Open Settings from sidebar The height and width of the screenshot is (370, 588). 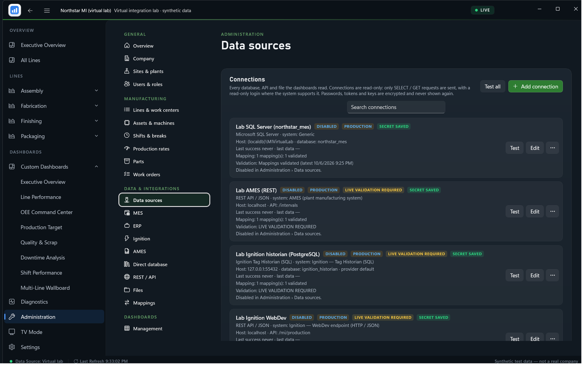[54, 347]
